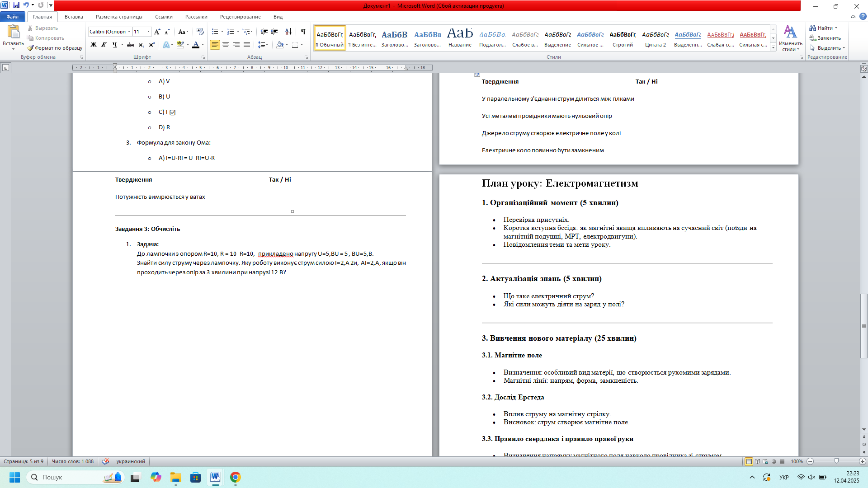Click the Undo arrow in quick access toolbar
868x488 pixels.
coord(26,5)
